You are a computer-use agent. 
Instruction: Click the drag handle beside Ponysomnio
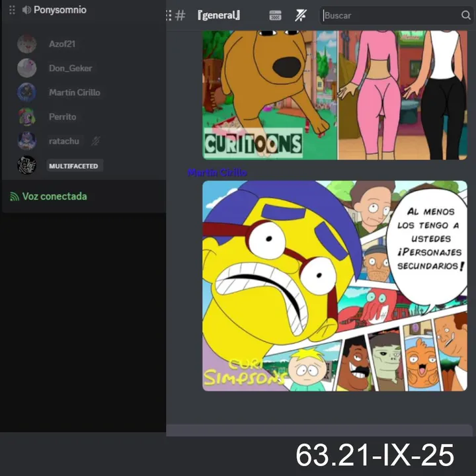pos(12,10)
